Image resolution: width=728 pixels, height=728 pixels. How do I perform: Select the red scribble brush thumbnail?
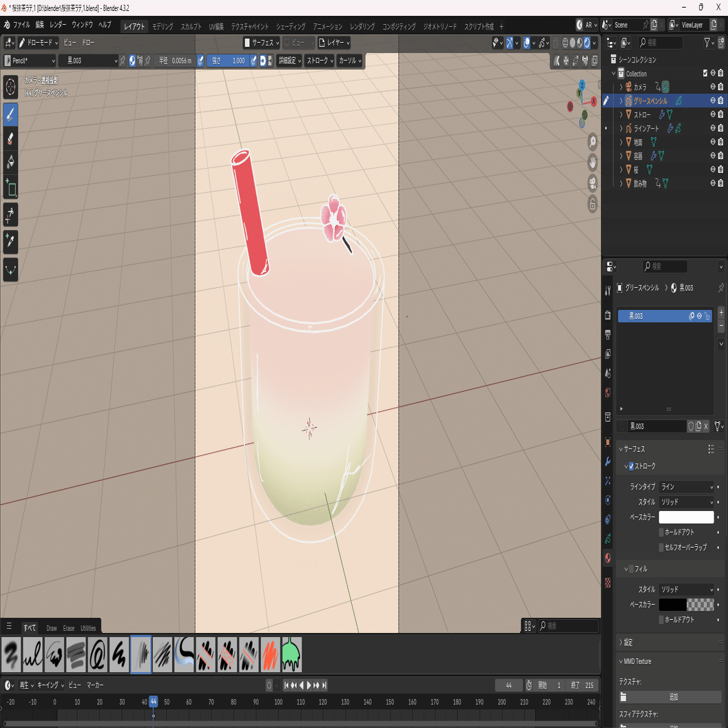[x=270, y=654]
